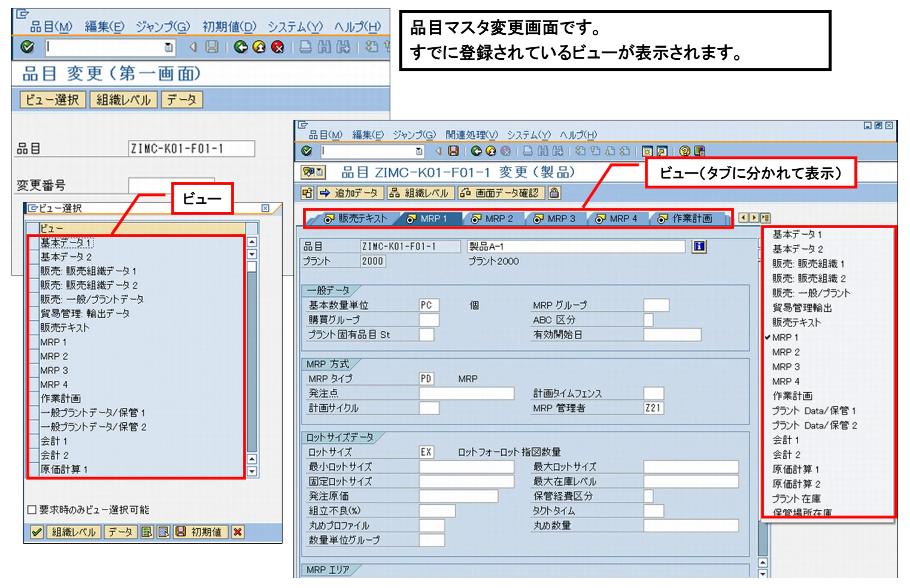
Task: Click Select all icon in ビュー選択 dialog
Action: tap(147, 532)
